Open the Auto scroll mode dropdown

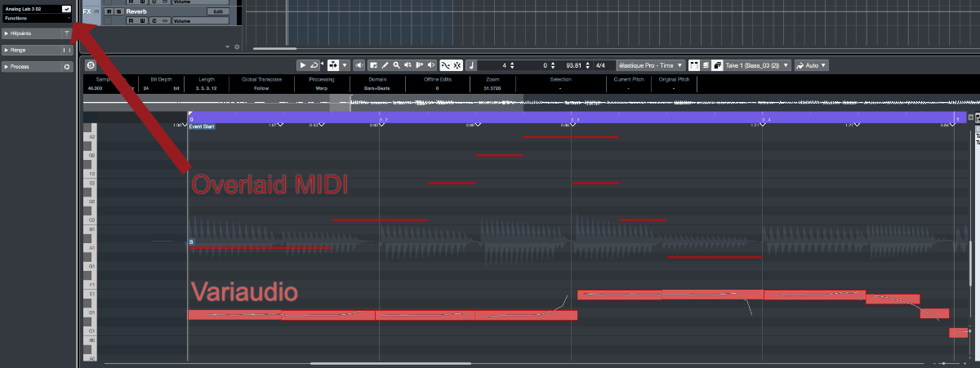(812, 65)
